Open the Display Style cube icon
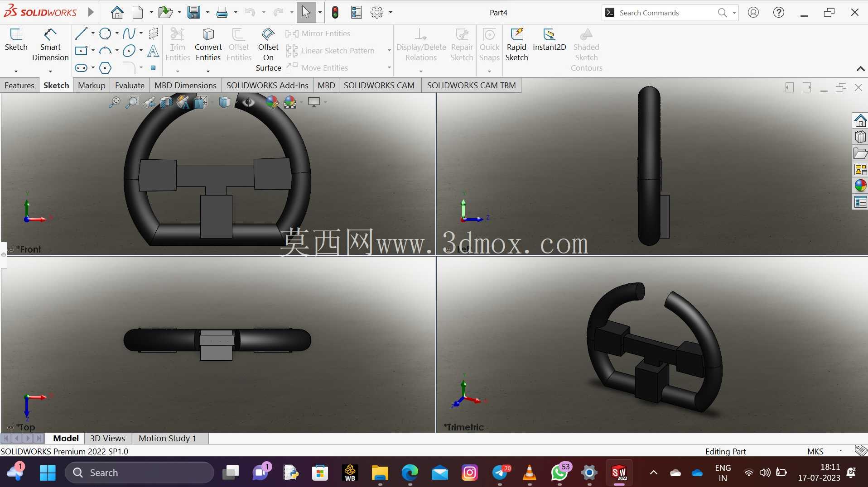 [x=224, y=102]
